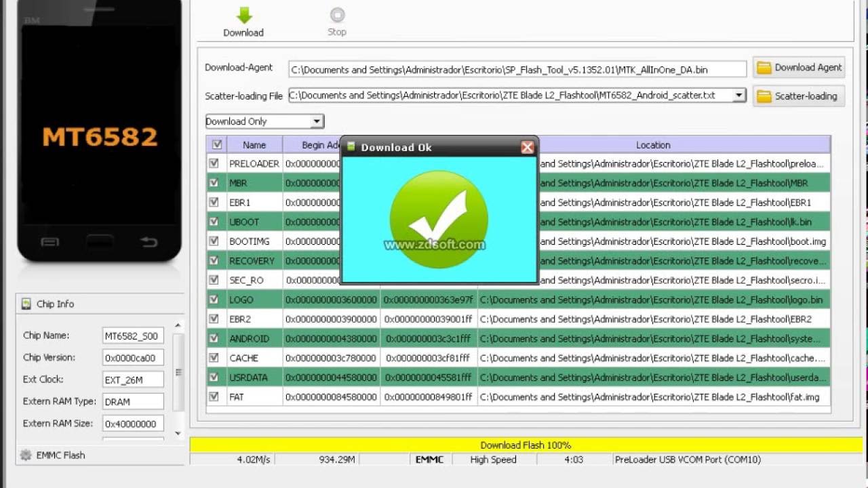Screen dimensions: 868x488
Task: Click the Name column header
Action: click(254, 144)
